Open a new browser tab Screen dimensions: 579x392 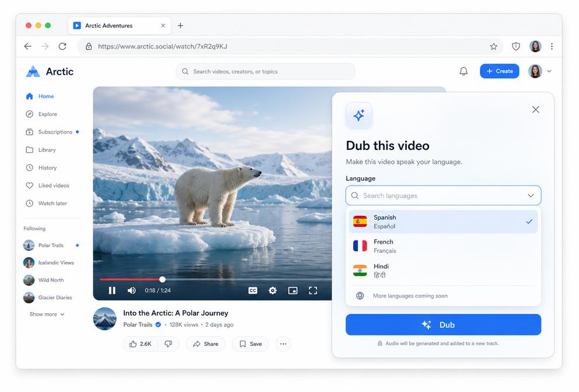coord(180,26)
